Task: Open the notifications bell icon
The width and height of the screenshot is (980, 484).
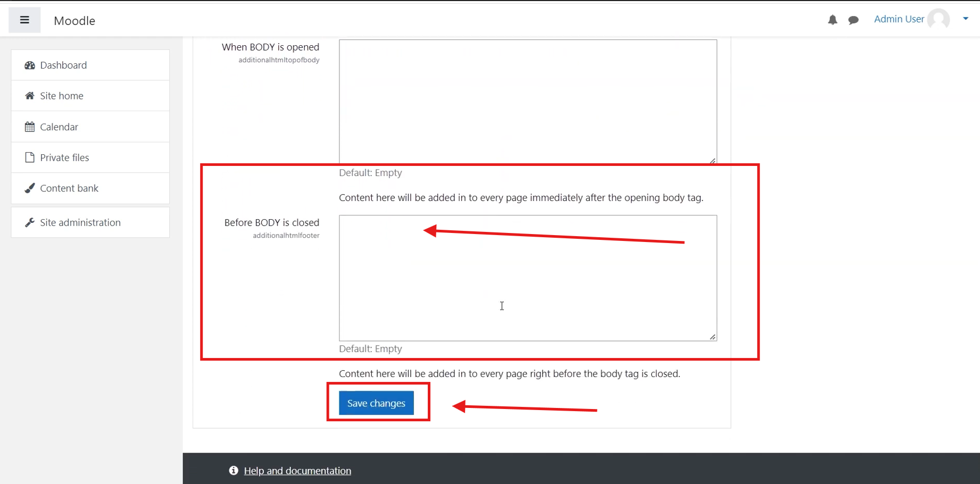Action: click(x=832, y=20)
